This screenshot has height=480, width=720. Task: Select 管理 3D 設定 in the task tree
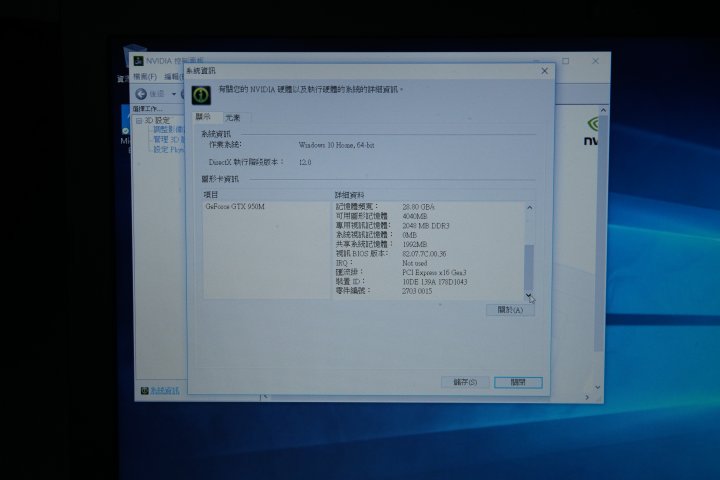169,140
